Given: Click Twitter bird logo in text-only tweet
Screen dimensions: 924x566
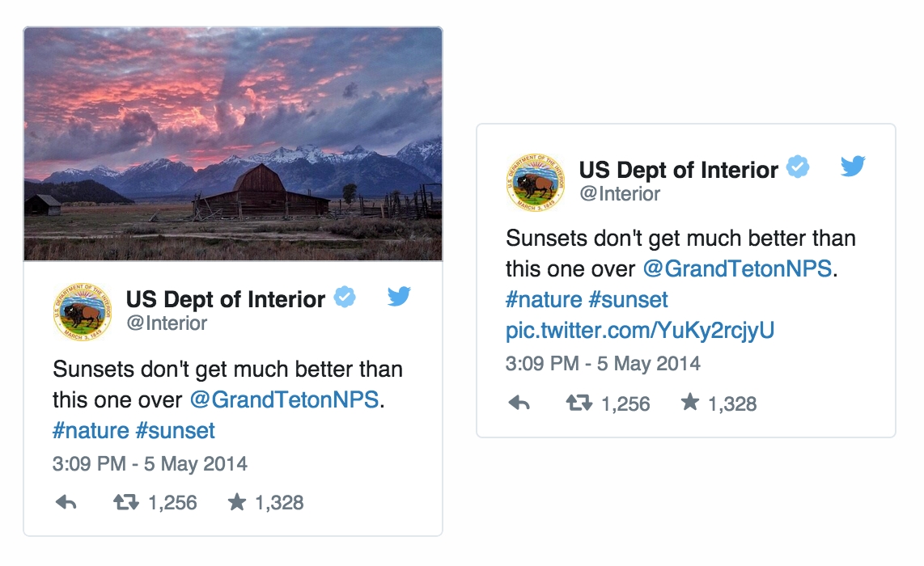Looking at the screenshot, I should (853, 167).
